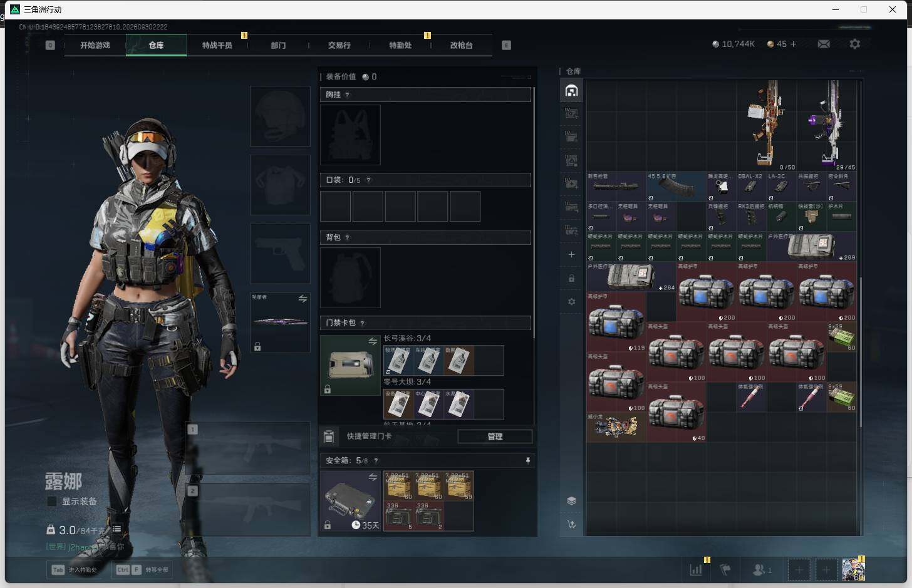Select the empty helmet equipment slot
This screenshot has width=912, height=588.
tap(280, 116)
